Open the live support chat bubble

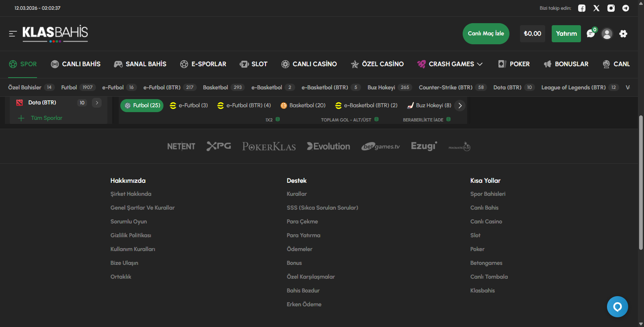pyautogui.click(x=617, y=307)
